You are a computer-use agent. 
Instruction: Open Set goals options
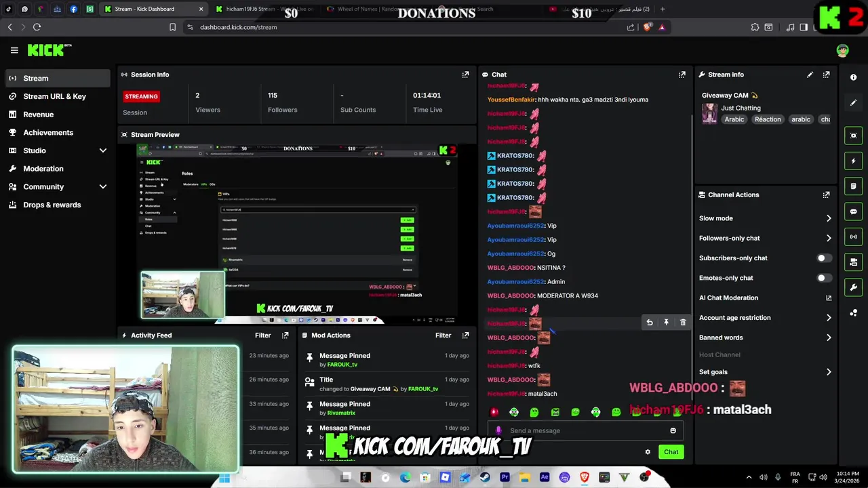(x=765, y=371)
